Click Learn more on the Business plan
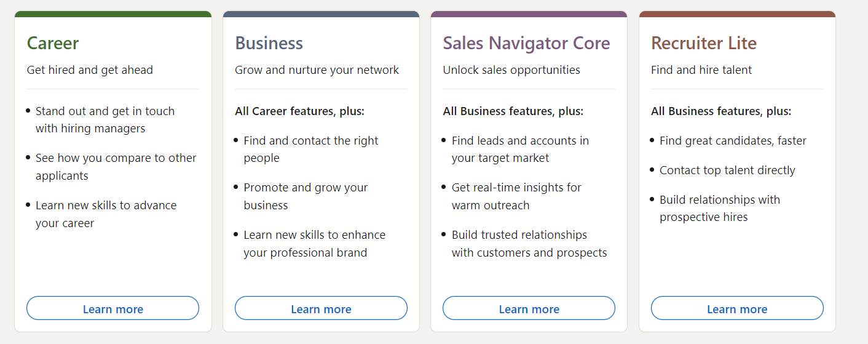This screenshot has width=868, height=344. [321, 308]
